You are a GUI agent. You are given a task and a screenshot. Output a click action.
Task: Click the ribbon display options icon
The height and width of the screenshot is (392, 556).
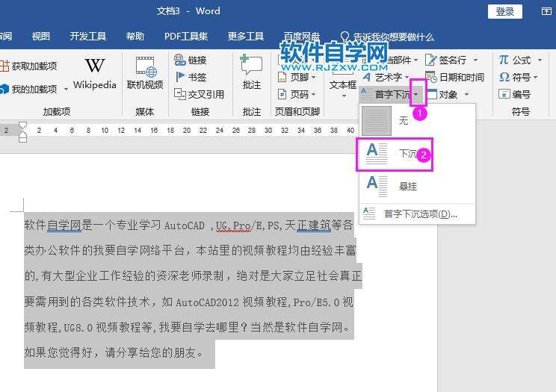(546, 11)
